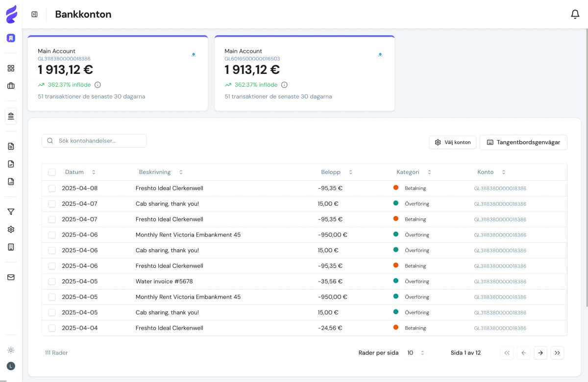Select the checkbox for Monthly Rent Victoria Embankment
The image size is (588, 382).
point(52,235)
